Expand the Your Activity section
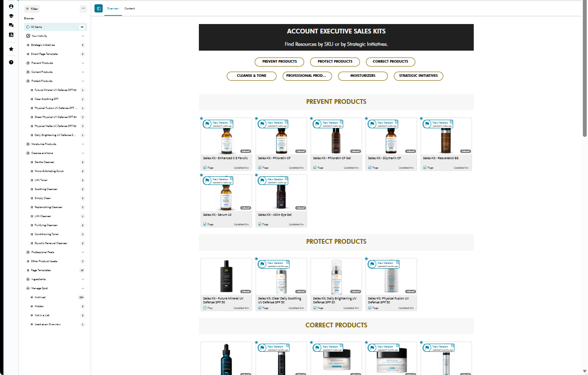Screen dimensions: 588x375 pyautogui.click(x=83, y=36)
